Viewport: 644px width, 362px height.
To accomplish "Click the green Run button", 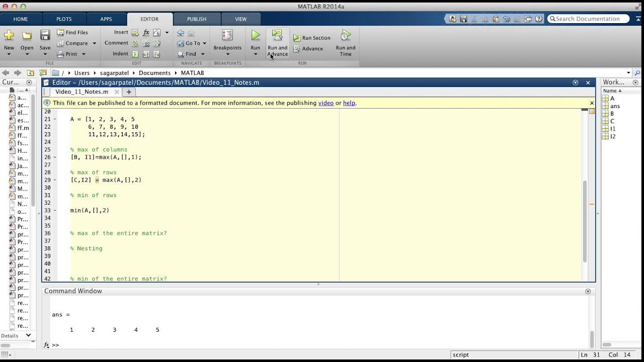I will [x=256, y=35].
